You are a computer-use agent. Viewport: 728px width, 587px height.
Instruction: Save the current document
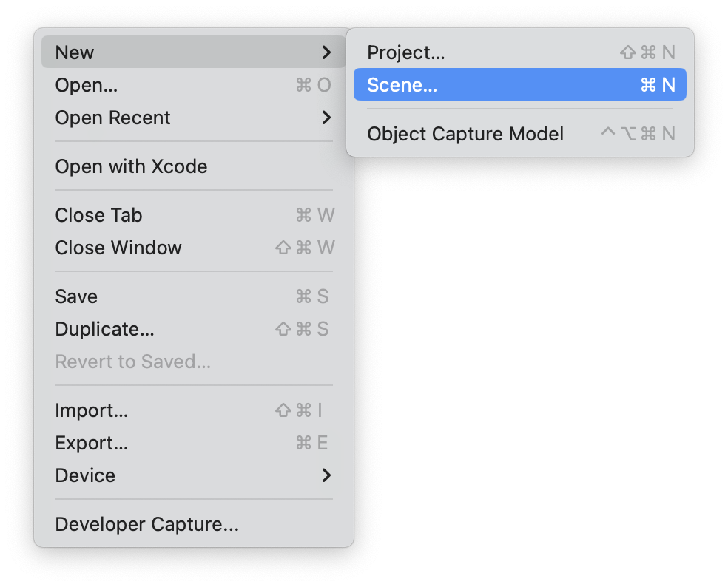click(x=76, y=296)
